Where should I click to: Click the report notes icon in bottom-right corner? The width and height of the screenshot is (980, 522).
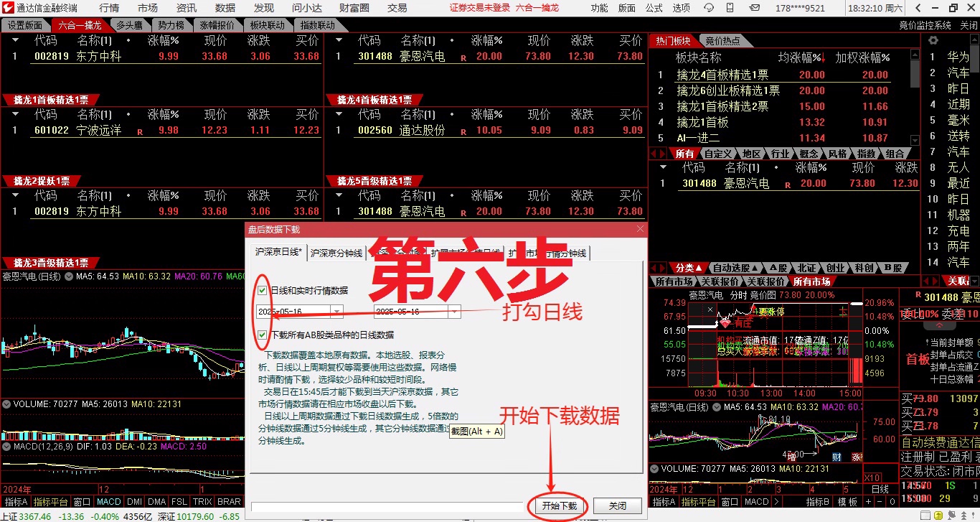[926, 516]
